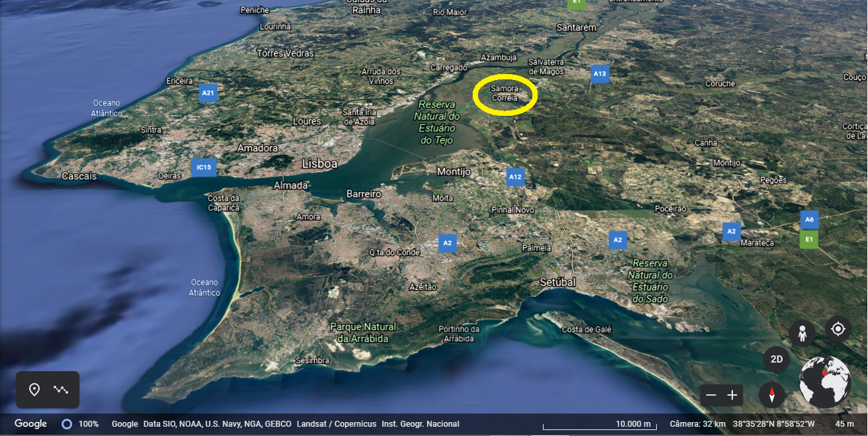Click Parque Natural da Arrábida label
The width and height of the screenshot is (868, 436).
[363, 333]
